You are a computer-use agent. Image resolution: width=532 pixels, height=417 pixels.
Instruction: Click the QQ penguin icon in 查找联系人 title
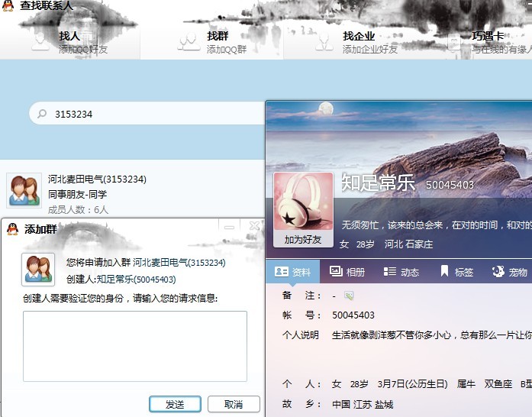click(8, 6)
